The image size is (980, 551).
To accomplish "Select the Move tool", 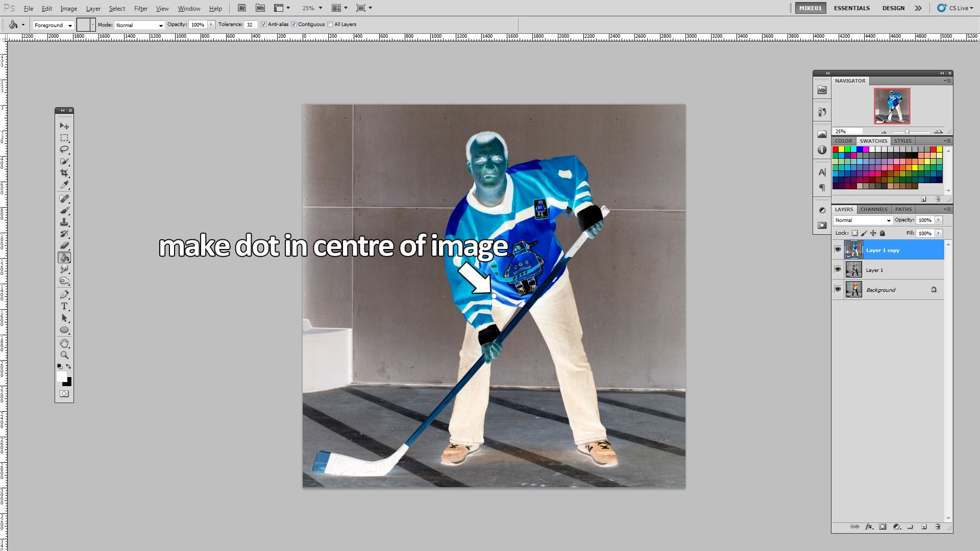I will (64, 126).
